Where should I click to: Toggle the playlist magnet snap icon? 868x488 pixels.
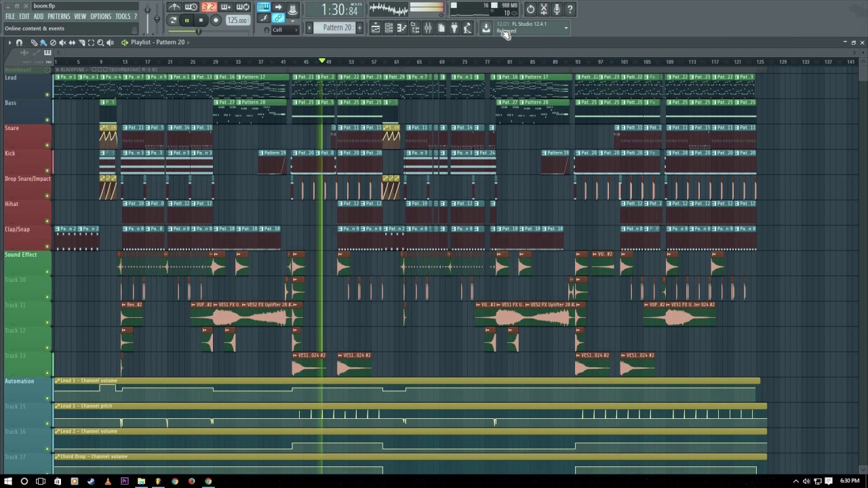click(x=19, y=42)
